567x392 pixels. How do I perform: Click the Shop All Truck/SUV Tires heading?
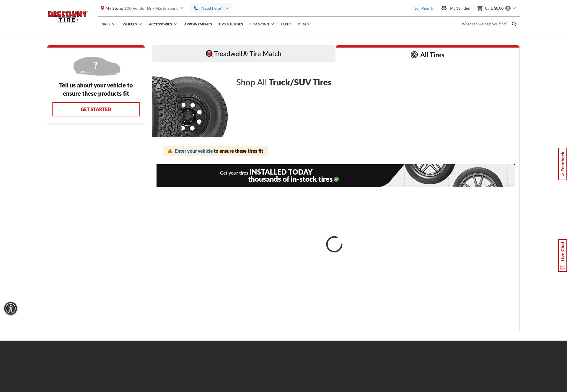284,82
